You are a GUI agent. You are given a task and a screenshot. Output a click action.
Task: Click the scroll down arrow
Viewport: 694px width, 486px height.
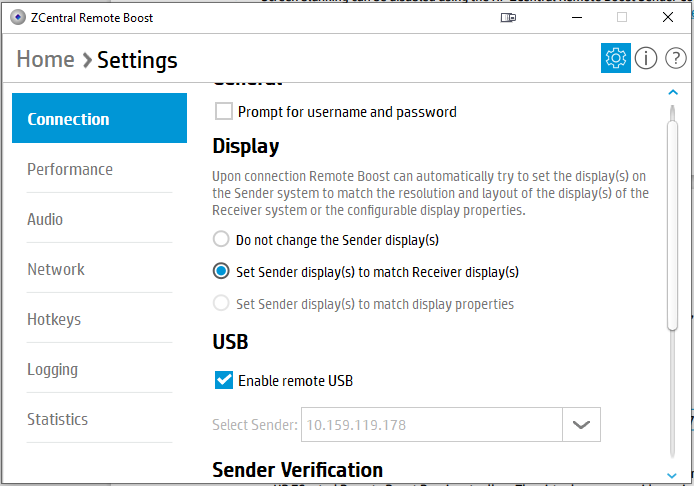click(x=672, y=475)
